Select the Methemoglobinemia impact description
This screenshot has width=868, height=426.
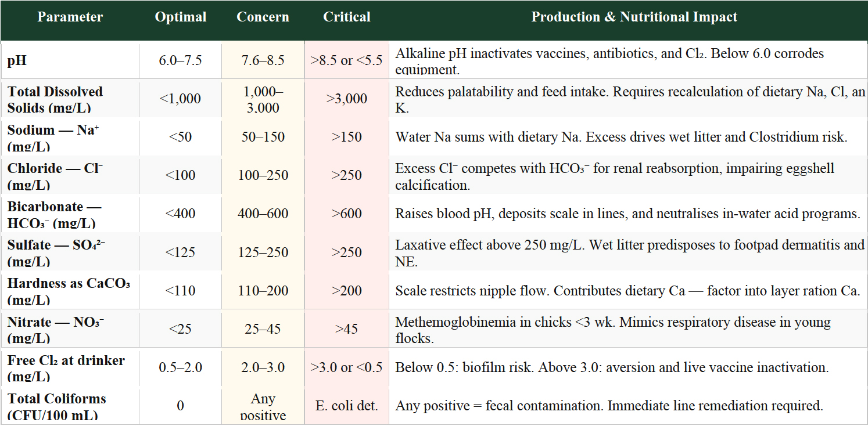(613, 329)
